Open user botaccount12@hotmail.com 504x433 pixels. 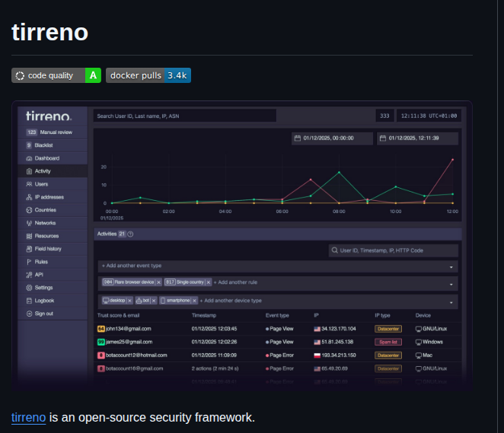(x=136, y=355)
